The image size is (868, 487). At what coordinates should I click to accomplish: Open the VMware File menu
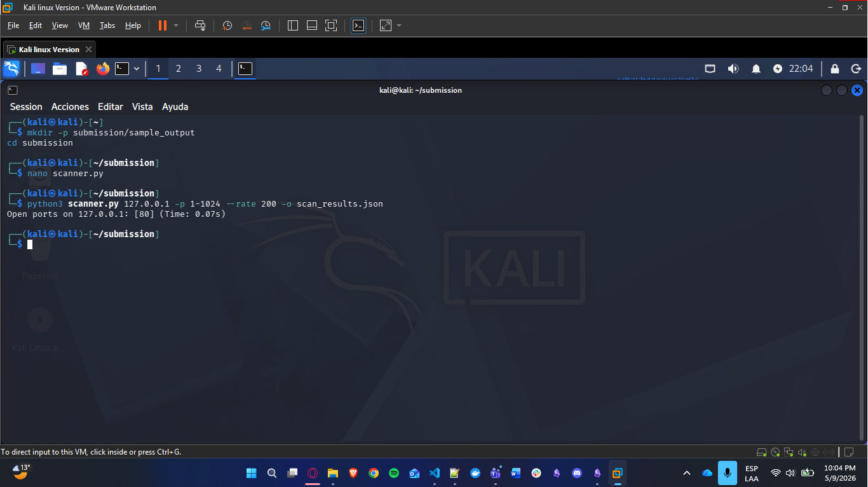pos(13,25)
